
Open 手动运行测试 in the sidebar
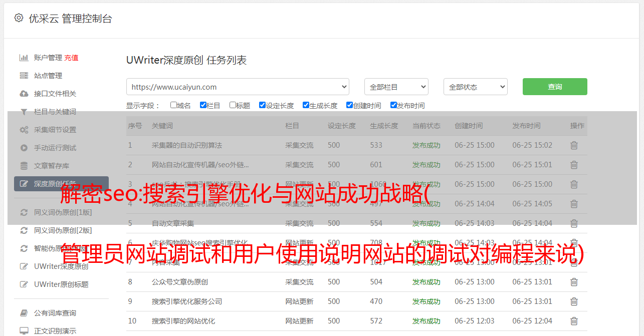pos(55,148)
